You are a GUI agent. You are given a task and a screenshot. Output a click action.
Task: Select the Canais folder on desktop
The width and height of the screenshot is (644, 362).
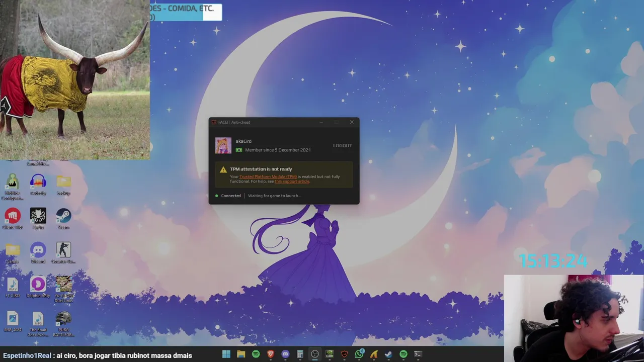pyautogui.click(x=13, y=253)
